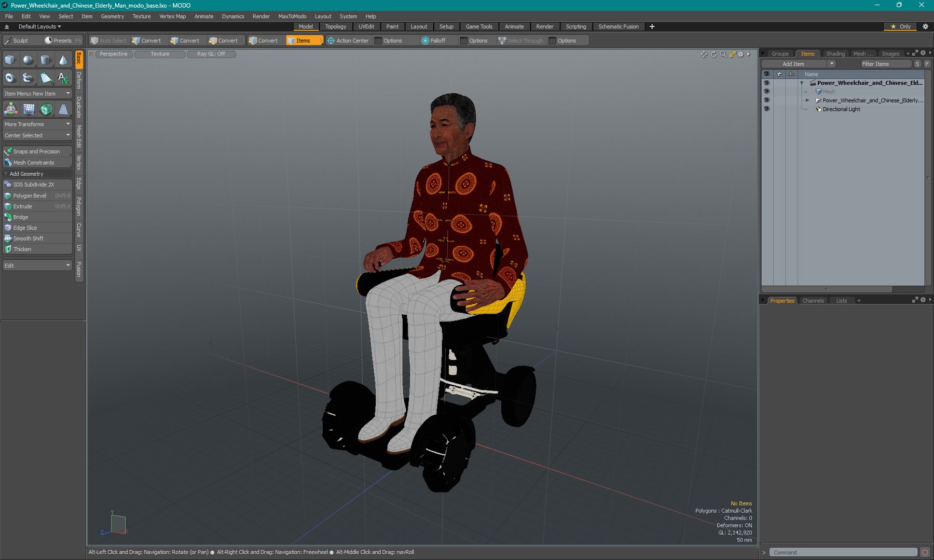This screenshot has height=560, width=934.
Task: Open the Edit dropdown in tool panel
Action: (37, 265)
